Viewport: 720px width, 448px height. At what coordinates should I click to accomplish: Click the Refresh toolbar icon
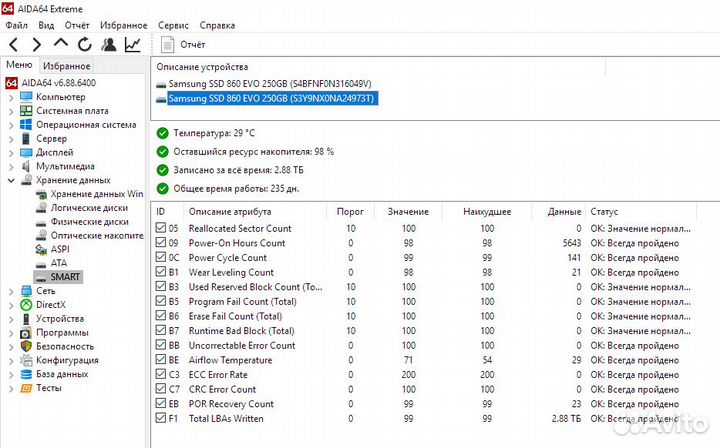coord(85,45)
